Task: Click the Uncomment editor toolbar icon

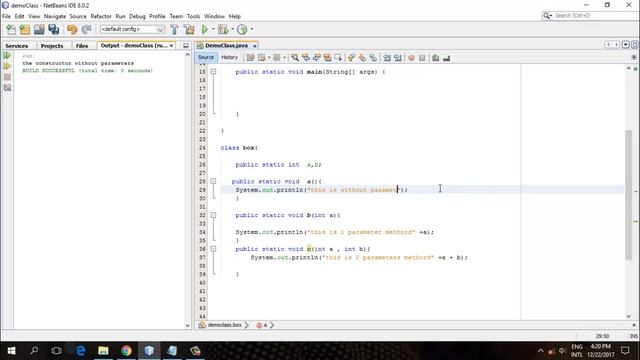Action: (x=447, y=58)
